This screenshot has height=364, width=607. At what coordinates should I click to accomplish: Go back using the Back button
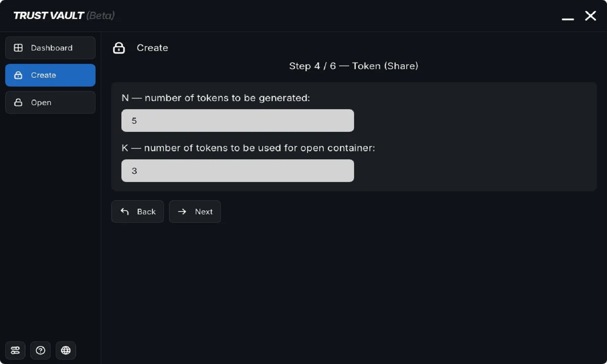click(x=138, y=212)
